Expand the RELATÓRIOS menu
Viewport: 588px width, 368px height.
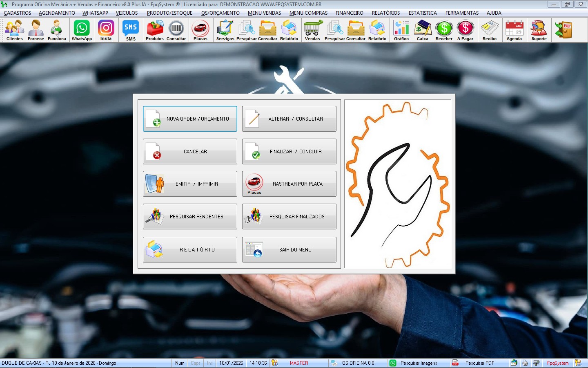(x=385, y=13)
